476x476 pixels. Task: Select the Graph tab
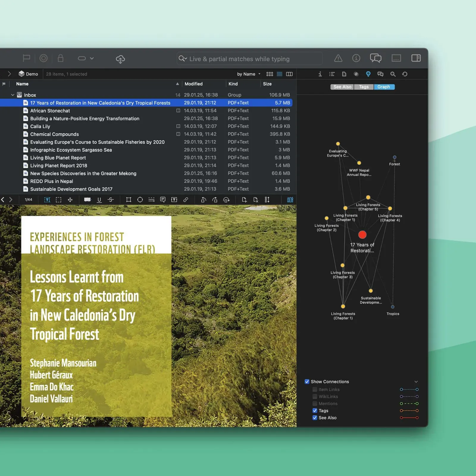tap(384, 87)
